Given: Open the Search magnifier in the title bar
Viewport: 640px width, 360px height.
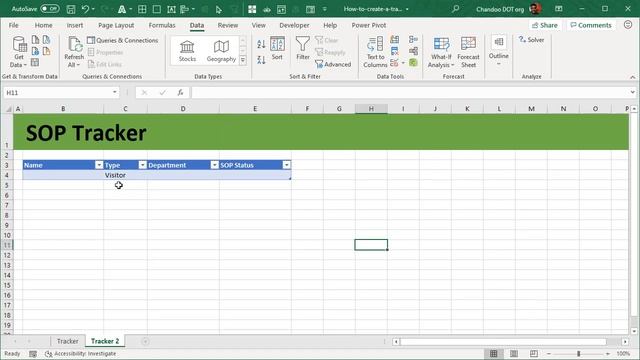Looking at the screenshot, I should pos(456,9).
